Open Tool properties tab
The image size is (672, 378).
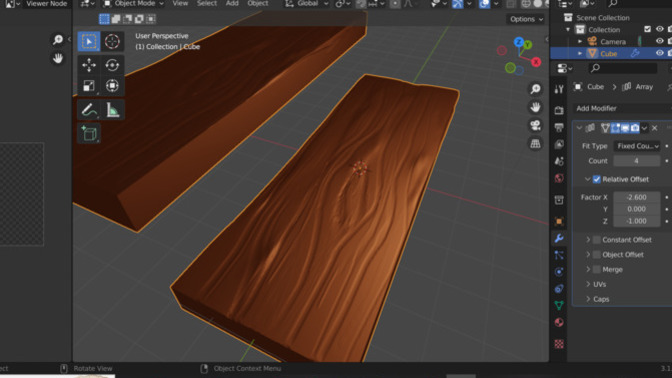point(559,89)
